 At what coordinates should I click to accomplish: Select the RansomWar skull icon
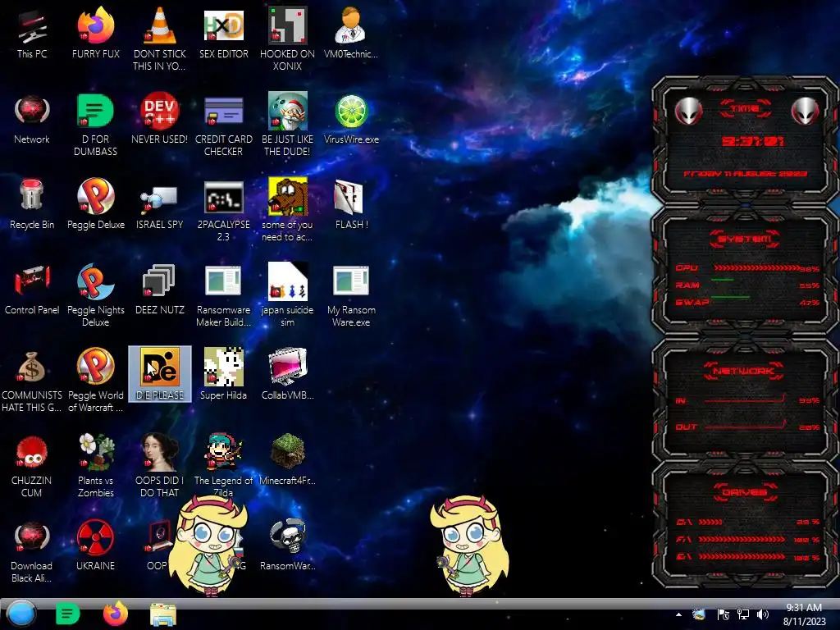tap(288, 536)
